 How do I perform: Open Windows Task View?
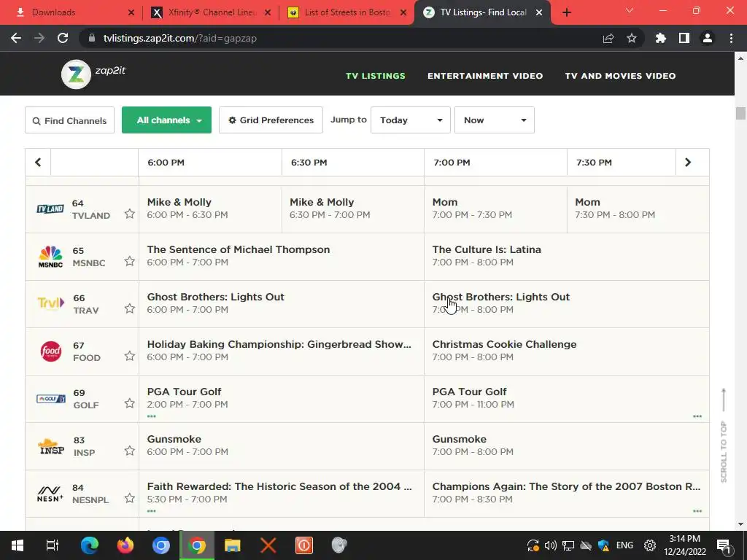point(53,545)
